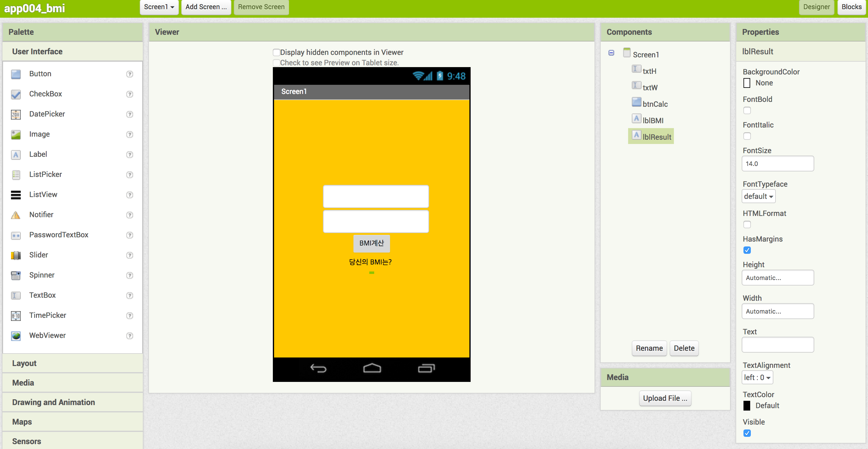Viewport: 868px width, 449px height.
Task: Click the Text property field
Action: [777, 345]
